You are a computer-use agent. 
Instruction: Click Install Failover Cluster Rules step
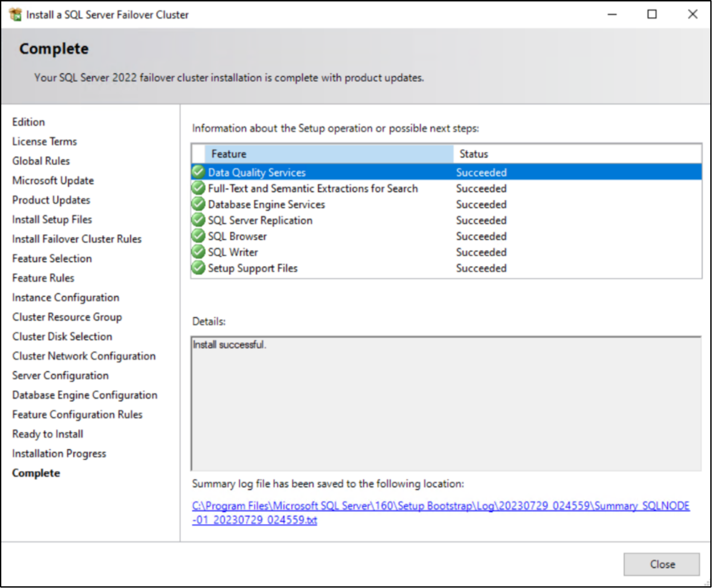point(77,239)
